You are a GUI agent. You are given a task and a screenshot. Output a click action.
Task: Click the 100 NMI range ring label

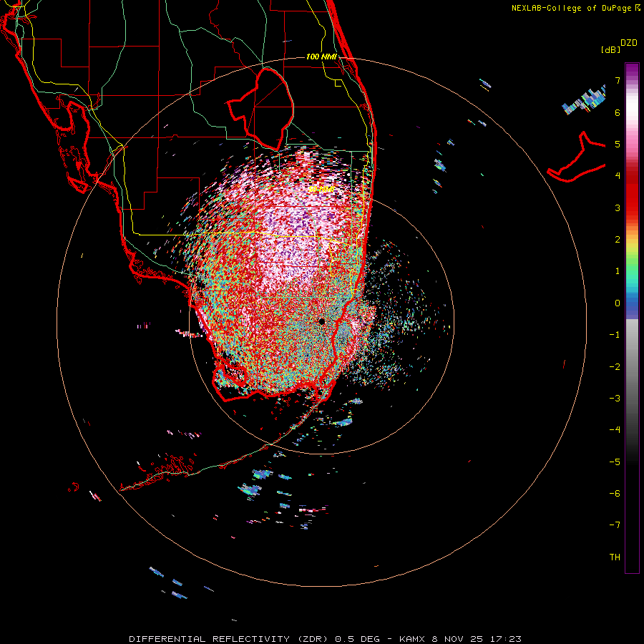321,57
